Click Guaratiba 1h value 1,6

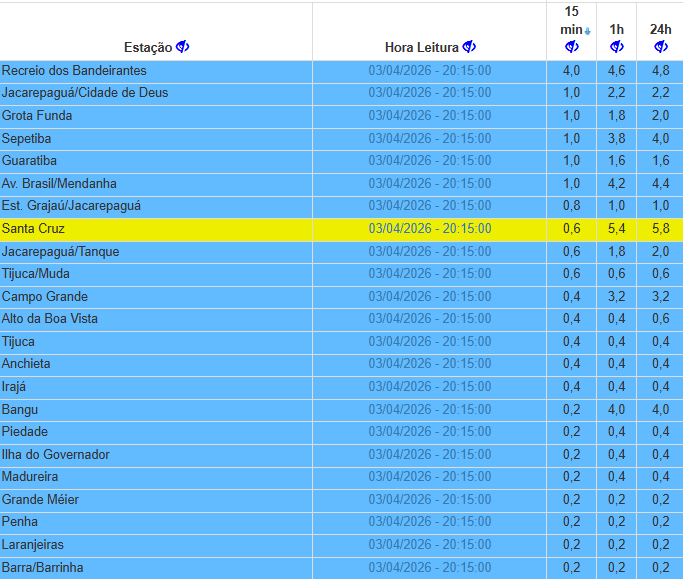[616, 161]
